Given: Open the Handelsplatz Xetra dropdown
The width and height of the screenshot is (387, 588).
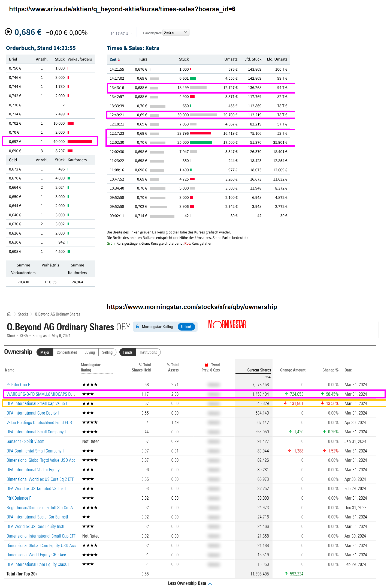Looking at the screenshot, I should point(176,32).
